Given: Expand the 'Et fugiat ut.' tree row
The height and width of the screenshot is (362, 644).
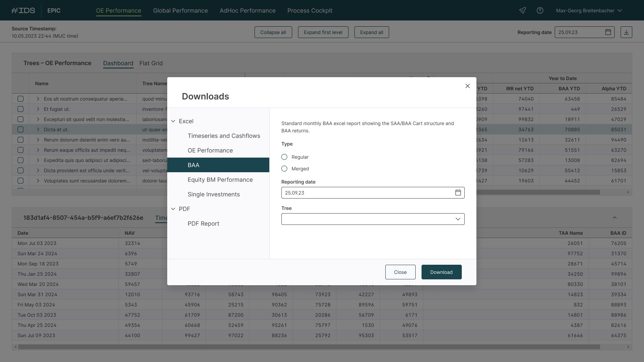Looking at the screenshot, I should click(38, 109).
